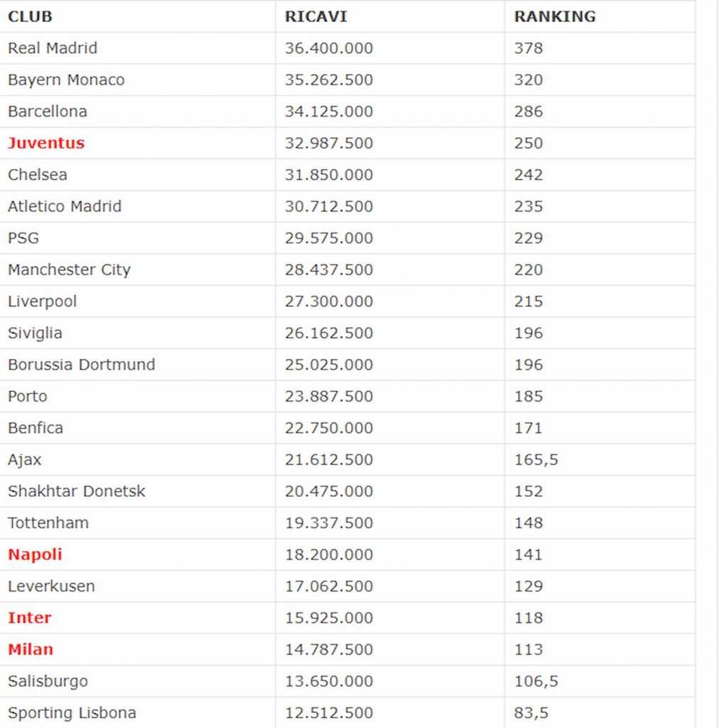Screen dimensions: 719x728
Task: Click the Sporting Lisbona club cell
Action: click(x=137, y=712)
